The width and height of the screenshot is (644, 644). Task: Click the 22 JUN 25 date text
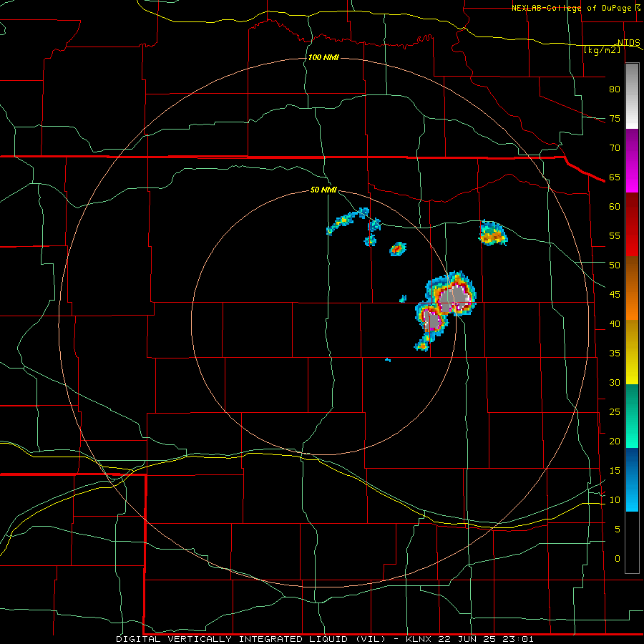coord(467,639)
